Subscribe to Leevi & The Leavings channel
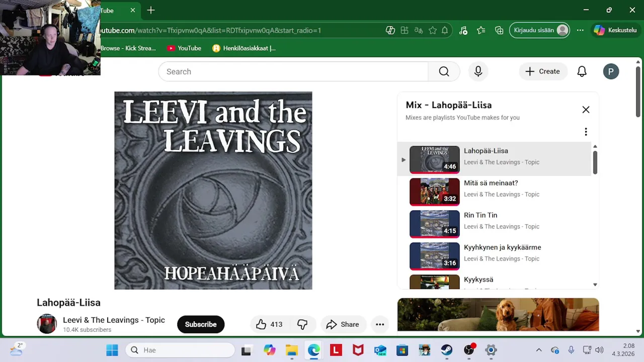 click(x=201, y=324)
